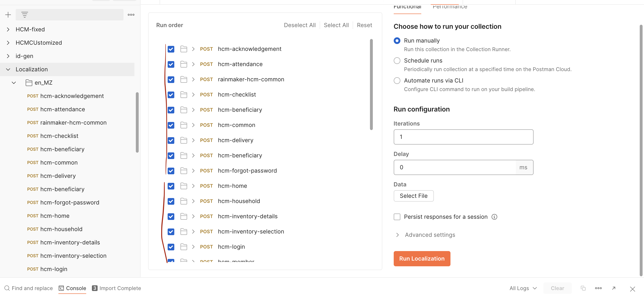644x301 pixels.
Task: Click folder icon in hcm-checklist run order row
Action: [184, 95]
